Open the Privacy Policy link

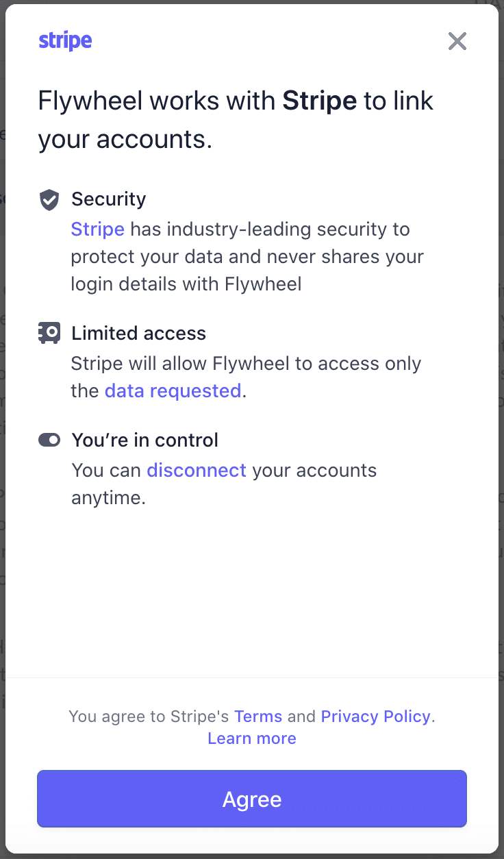point(375,717)
